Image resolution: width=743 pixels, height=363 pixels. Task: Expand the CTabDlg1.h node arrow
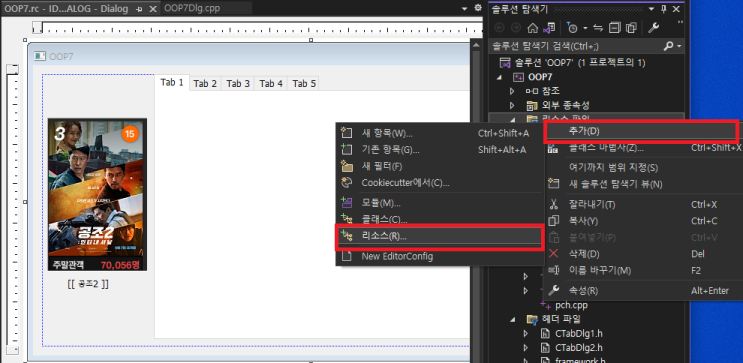525,334
